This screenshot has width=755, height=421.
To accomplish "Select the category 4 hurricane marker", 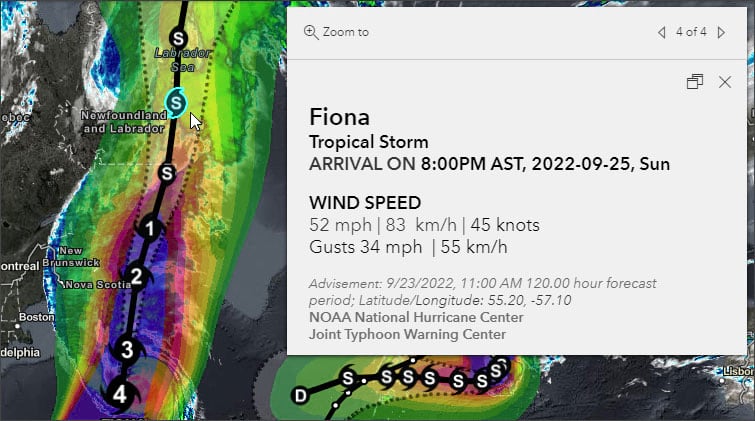I will [x=120, y=393].
